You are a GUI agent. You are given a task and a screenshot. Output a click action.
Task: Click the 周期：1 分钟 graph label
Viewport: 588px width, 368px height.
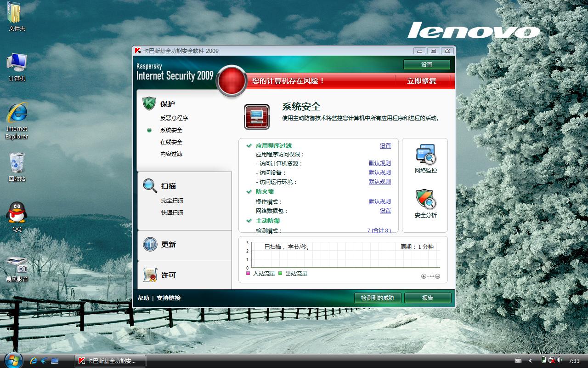(417, 247)
